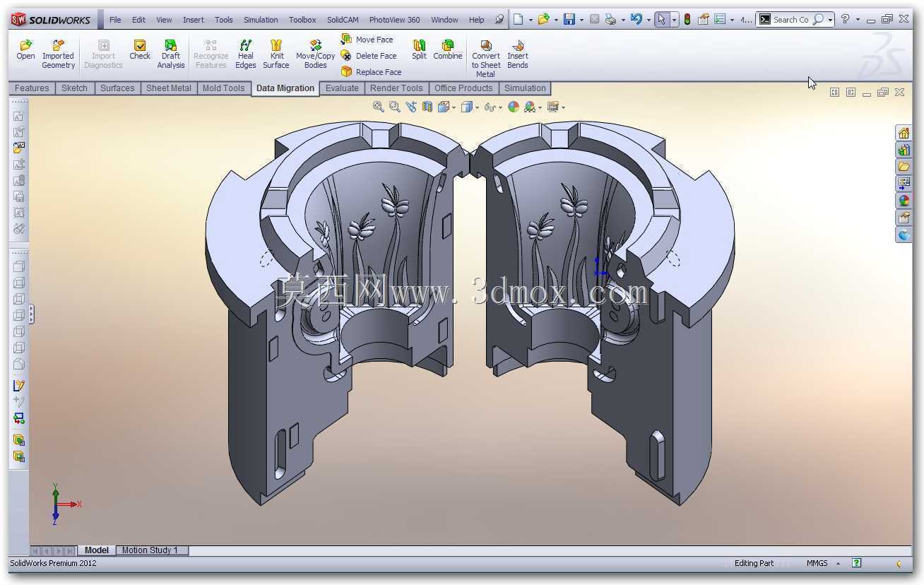Click the New document icon
Screen dimensions: 924x585
click(518, 20)
